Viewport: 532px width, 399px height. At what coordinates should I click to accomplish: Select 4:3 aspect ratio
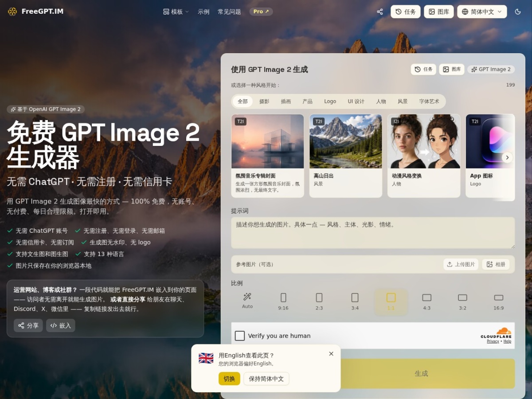427,301
